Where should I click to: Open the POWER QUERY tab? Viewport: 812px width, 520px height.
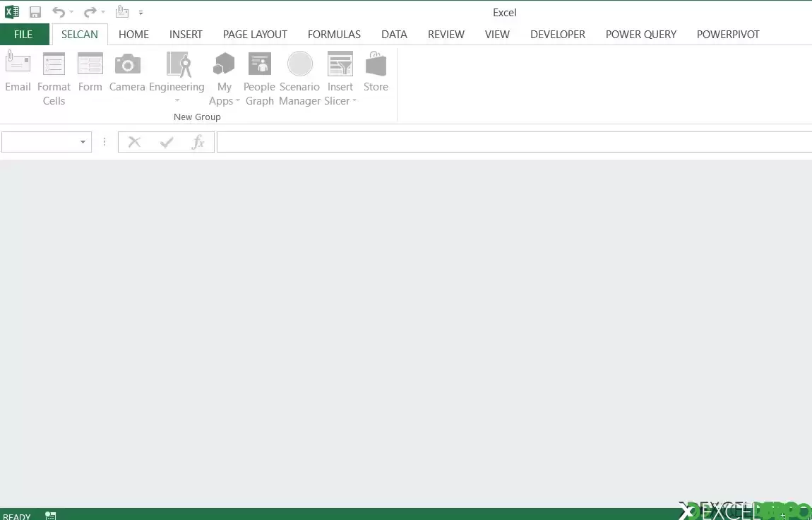coord(641,34)
